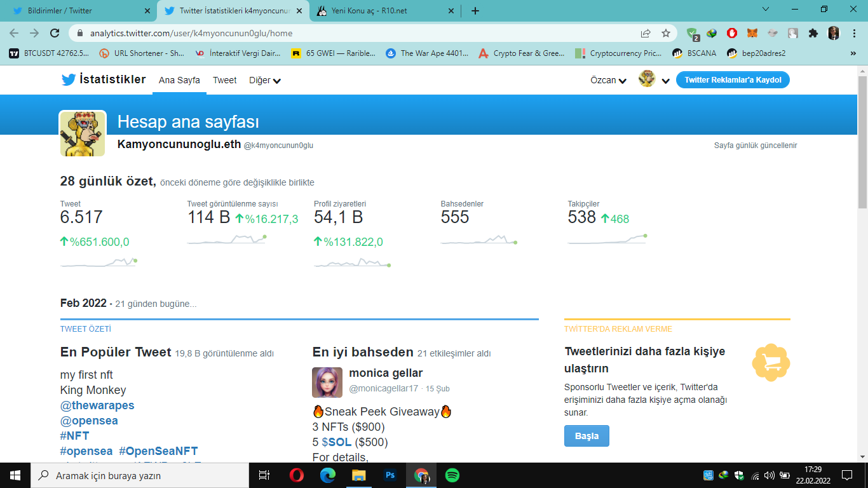Open File Explorer from the taskbar
The image size is (868, 488).
[359, 475]
